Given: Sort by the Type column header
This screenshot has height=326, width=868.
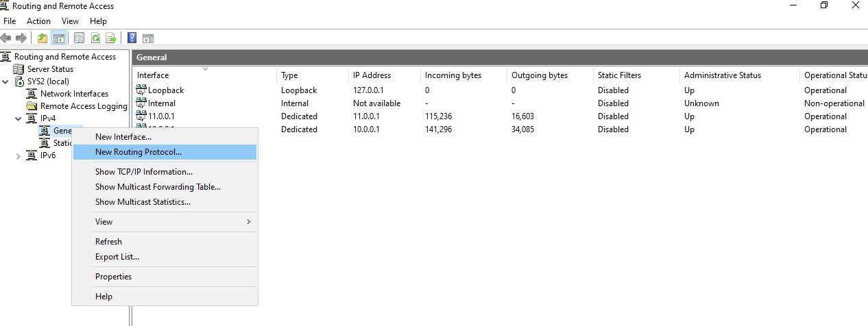Looking at the screenshot, I should point(313,75).
